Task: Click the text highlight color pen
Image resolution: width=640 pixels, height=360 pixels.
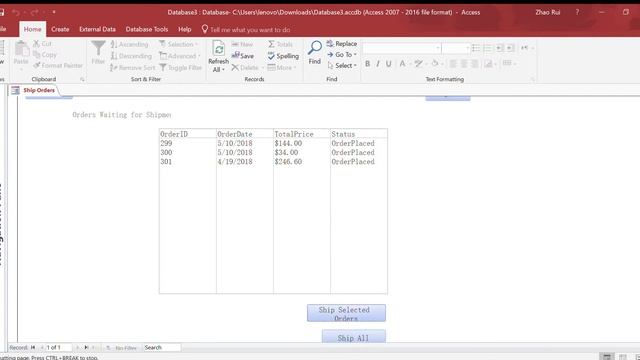Action: coord(418,64)
